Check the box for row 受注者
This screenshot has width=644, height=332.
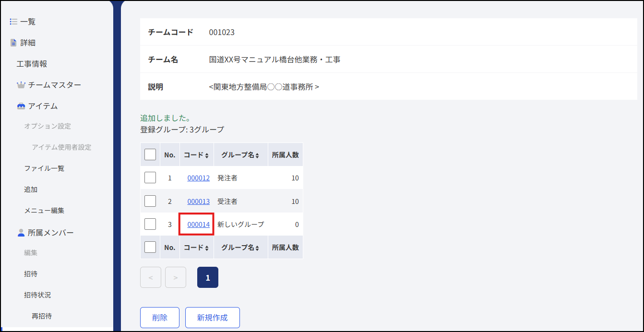[150, 201]
